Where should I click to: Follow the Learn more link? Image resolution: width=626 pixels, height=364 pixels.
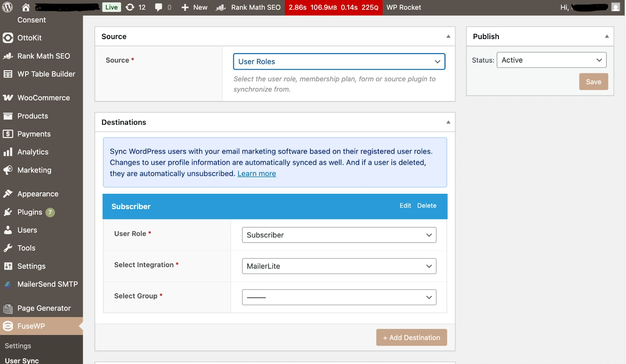(x=257, y=174)
